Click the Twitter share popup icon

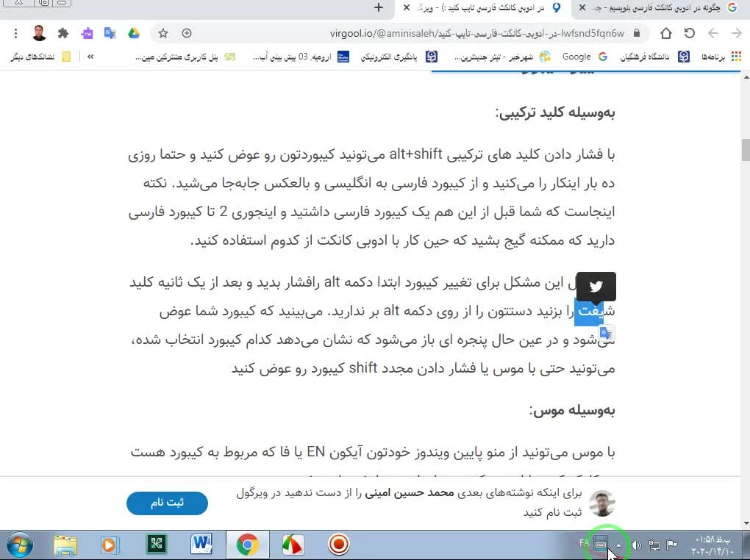(x=596, y=287)
